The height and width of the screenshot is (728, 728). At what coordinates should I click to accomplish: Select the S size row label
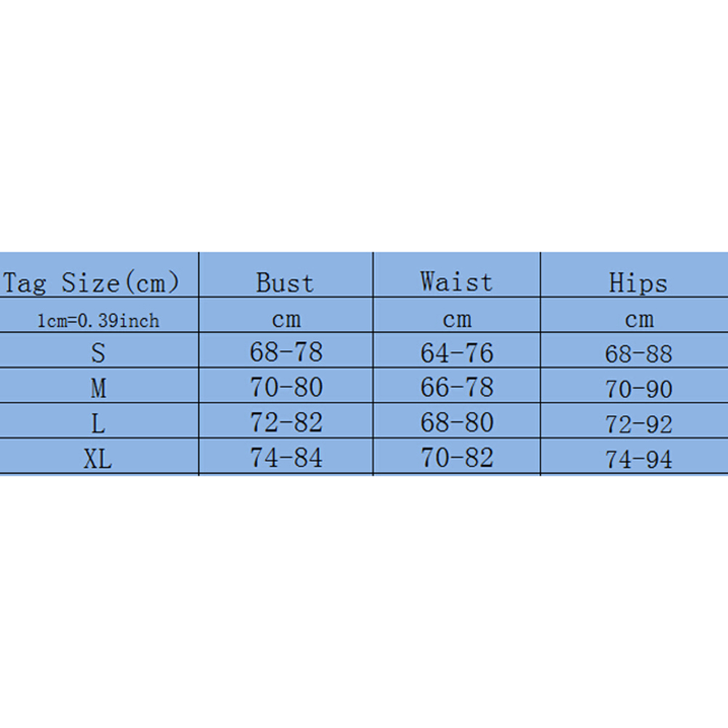[x=98, y=353]
